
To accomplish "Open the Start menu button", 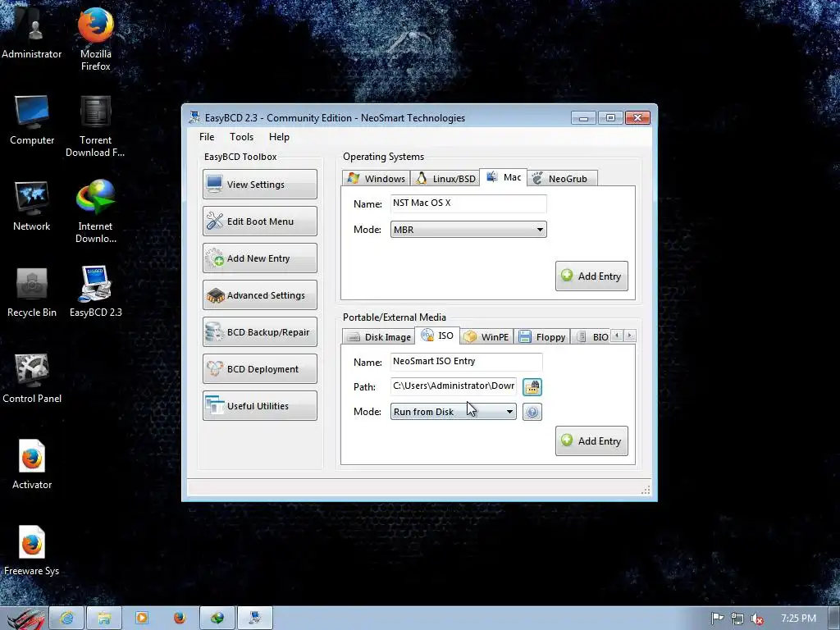I will (24, 619).
